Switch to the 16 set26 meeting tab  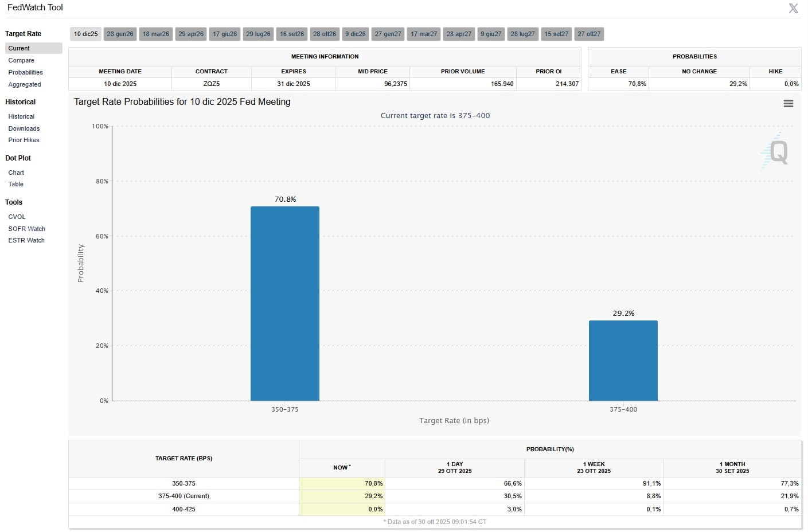tap(291, 34)
